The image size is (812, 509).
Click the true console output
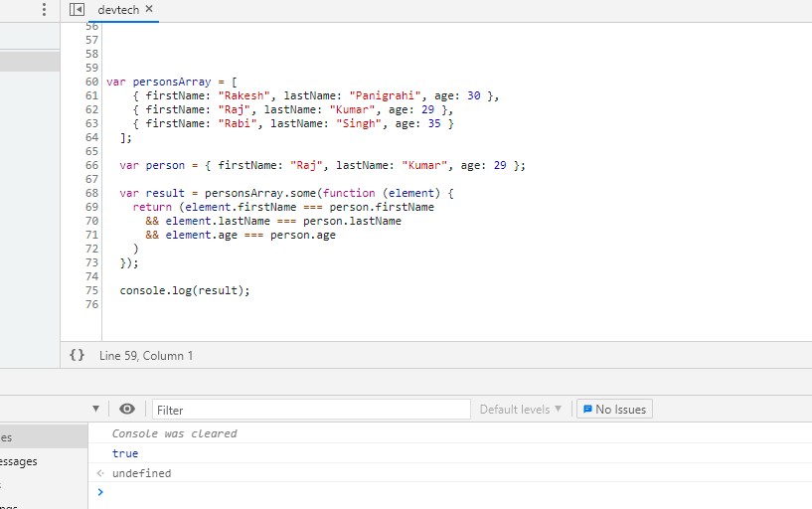pyautogui.click(x=125, y=453)
